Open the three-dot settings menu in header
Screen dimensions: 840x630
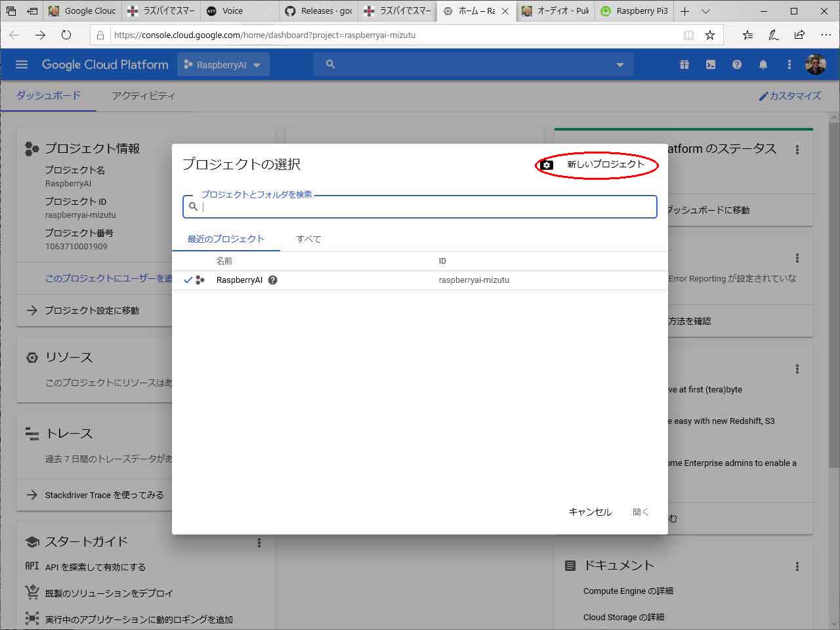pos(789,64)
